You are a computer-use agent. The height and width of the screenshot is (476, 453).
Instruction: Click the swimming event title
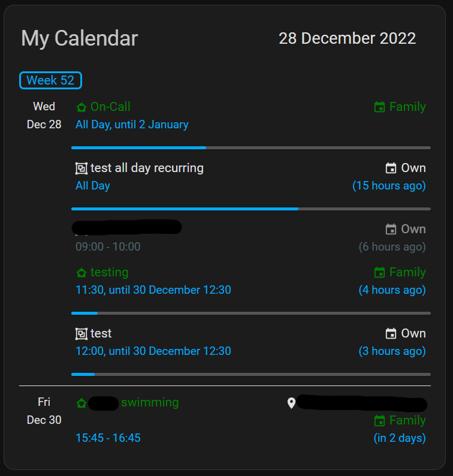150,403
